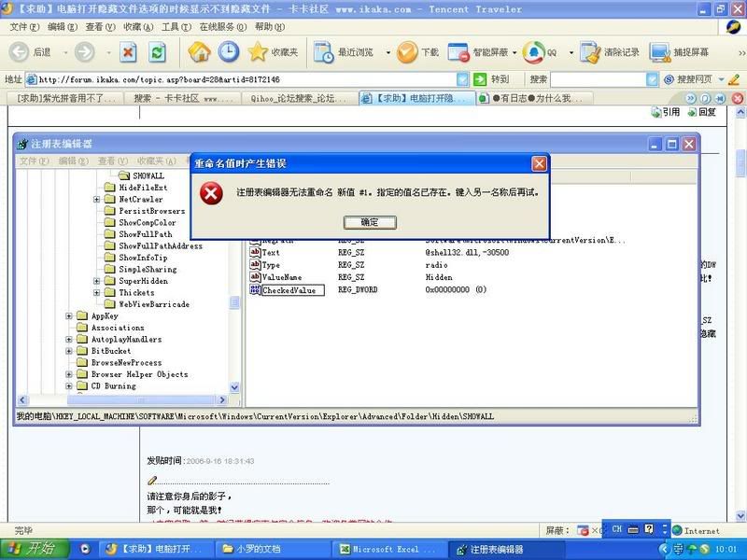Click the red Stop loading icon
The image size is (747, 560).
129,52
